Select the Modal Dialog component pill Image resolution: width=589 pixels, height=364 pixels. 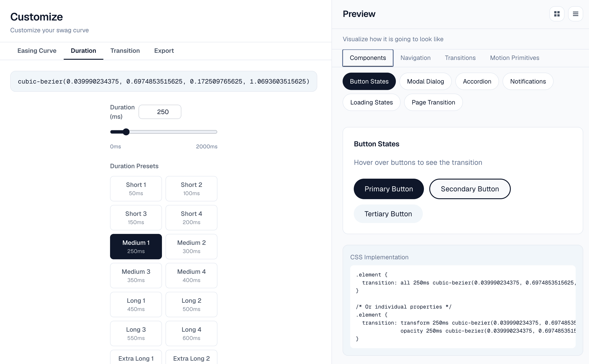(x=425, y=81)
